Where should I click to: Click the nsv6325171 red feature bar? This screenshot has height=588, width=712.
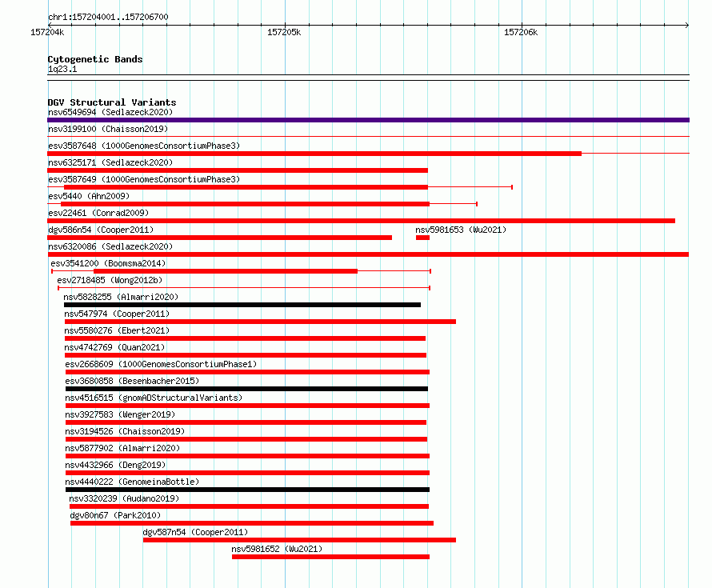(x=238, y=170)
